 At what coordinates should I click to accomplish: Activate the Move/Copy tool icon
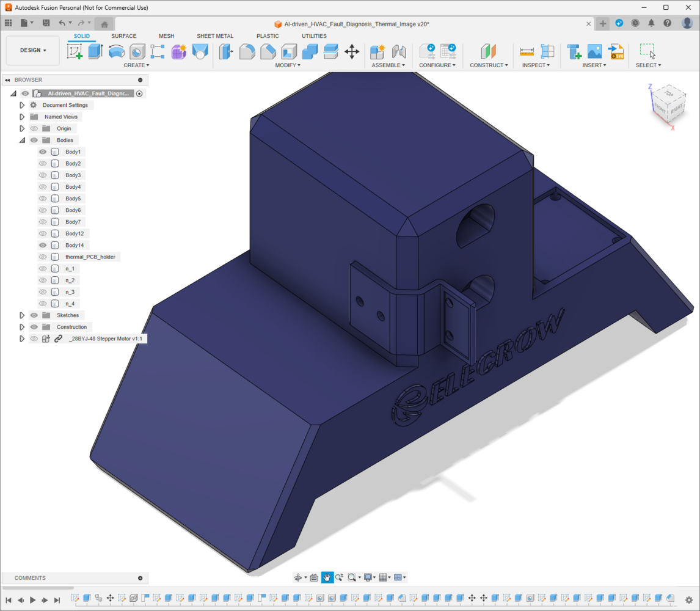[x=352, y=51]
